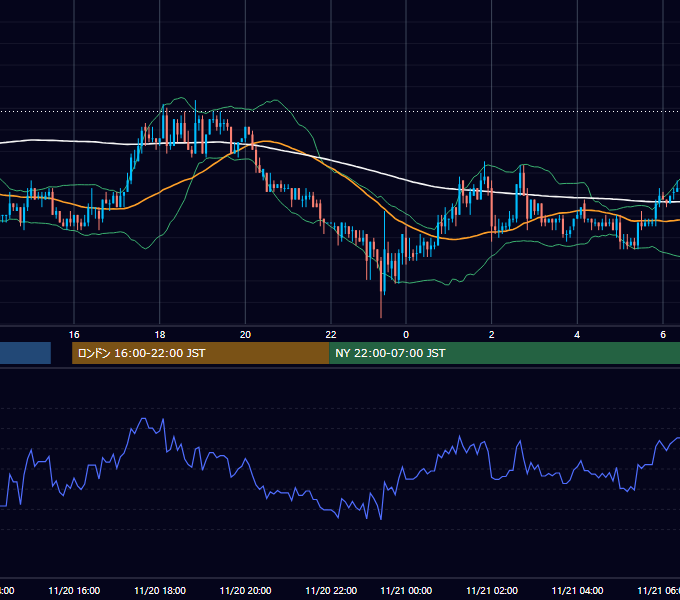Click the blue session bar before London
680x600 pixels.
[x=25, y=353]
